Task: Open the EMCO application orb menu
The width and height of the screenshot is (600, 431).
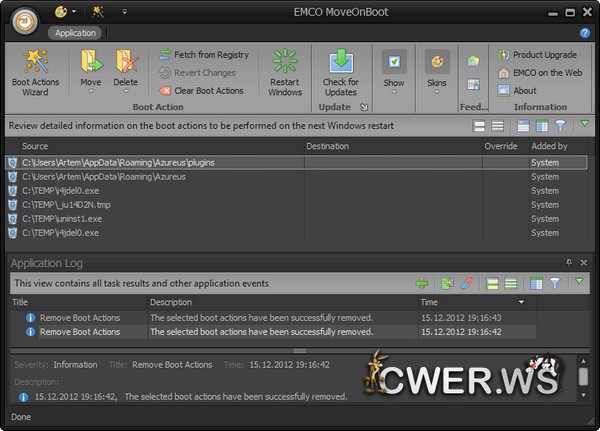Action: click(26, 17)
